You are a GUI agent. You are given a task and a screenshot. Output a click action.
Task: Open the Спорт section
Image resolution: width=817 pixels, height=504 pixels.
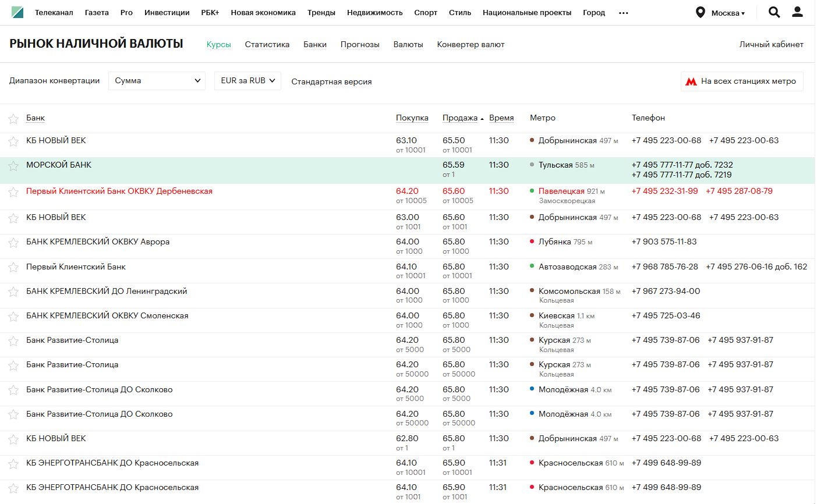(x=426, y=13)
